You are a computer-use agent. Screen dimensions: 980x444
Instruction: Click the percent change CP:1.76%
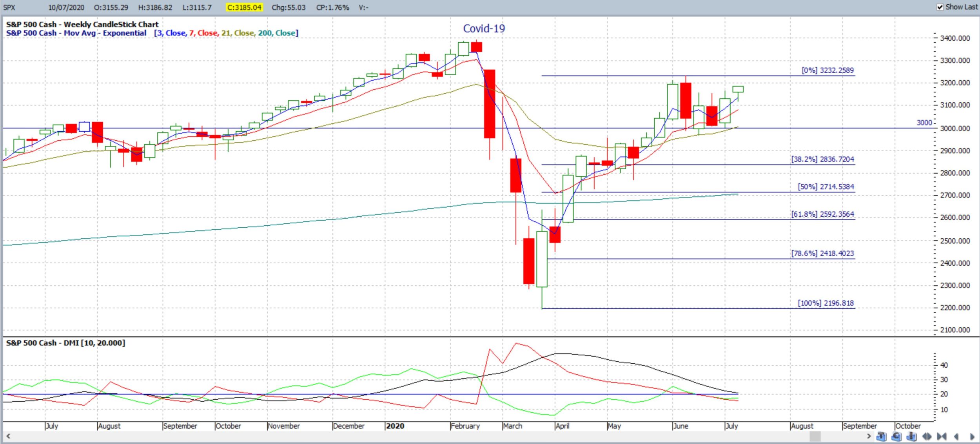[x=332, y=7]
